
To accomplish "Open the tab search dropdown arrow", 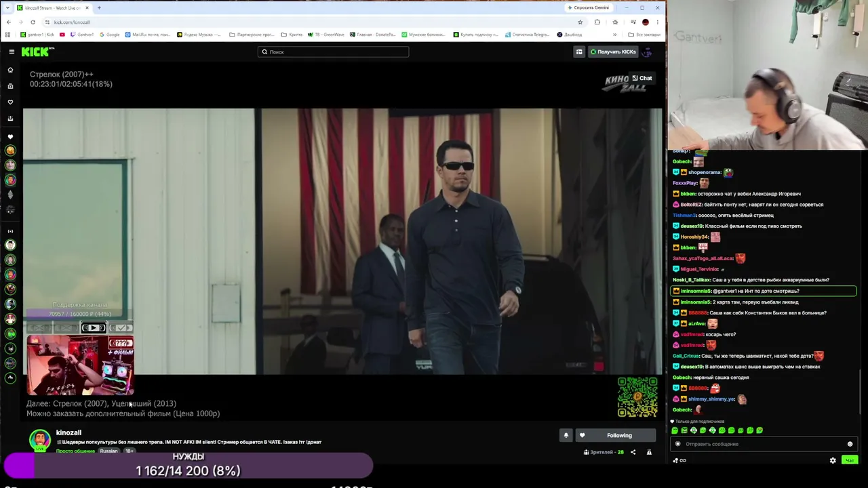I will (7, 7).
